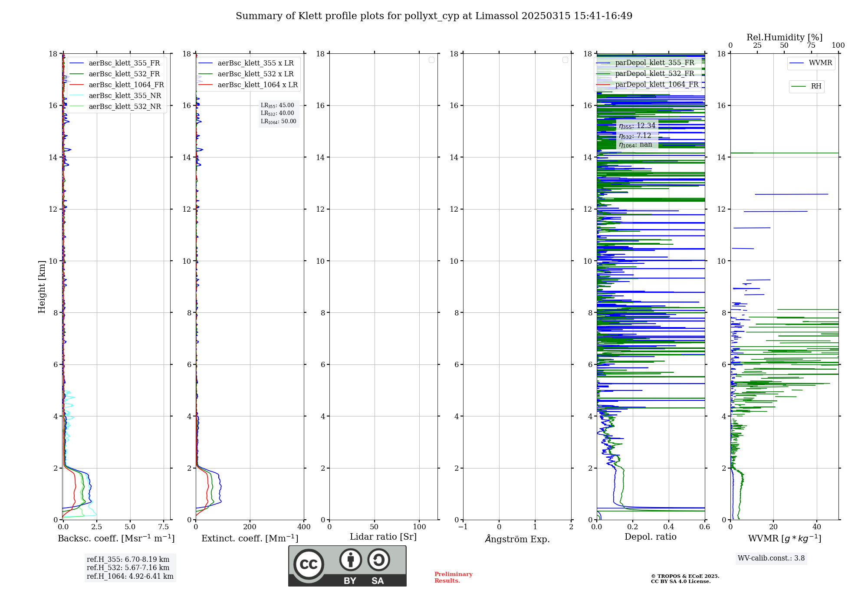Click the 'Height [km]' y-axis label
Viewport: 868px width, 590px height.
click(x=42, y=287)
